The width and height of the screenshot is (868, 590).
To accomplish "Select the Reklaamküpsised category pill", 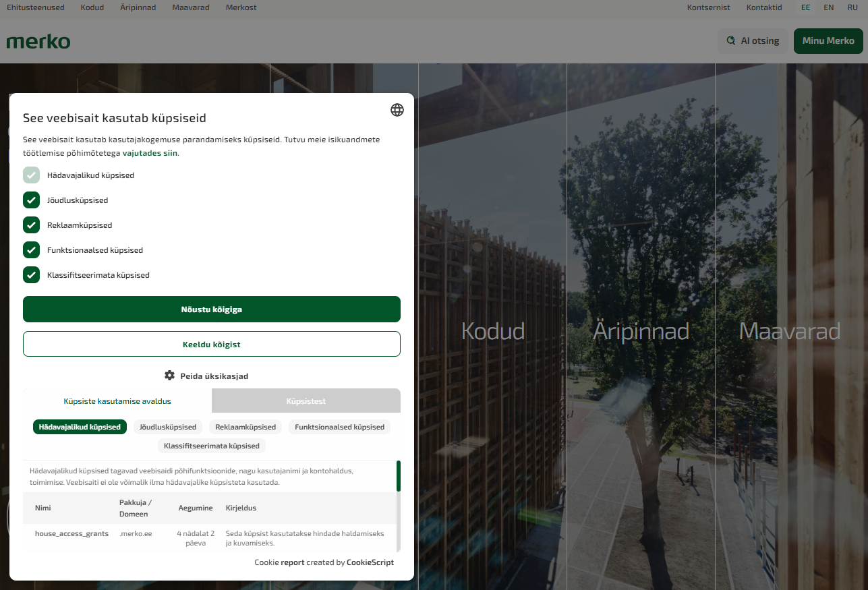I will click(245, 427).
